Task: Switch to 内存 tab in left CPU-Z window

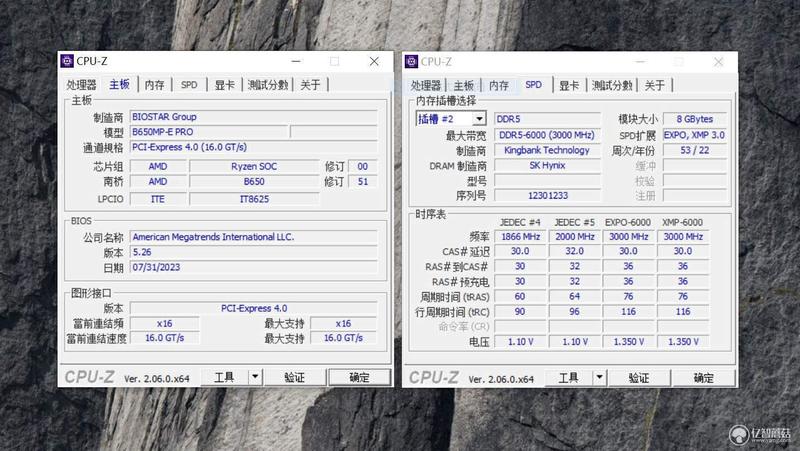Action: click(x=155, y=85)
